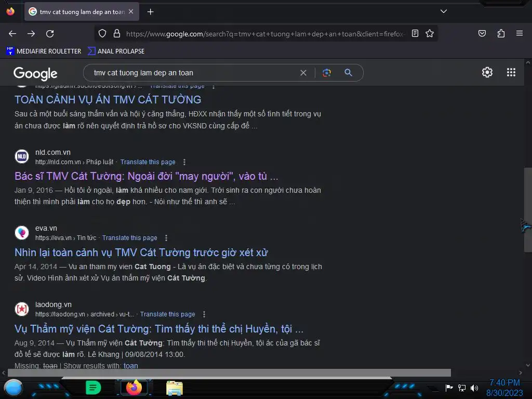
Task: Open Google apps grid
Action: (511, 72)
